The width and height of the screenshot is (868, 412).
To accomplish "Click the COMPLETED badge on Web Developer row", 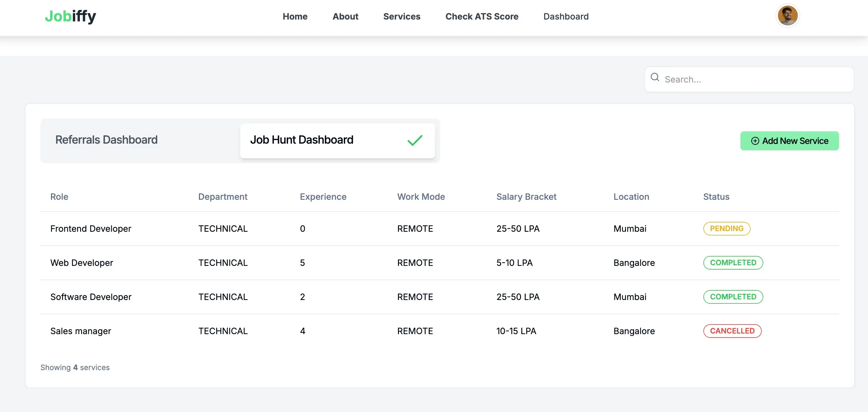I will (x=733, y=262).
